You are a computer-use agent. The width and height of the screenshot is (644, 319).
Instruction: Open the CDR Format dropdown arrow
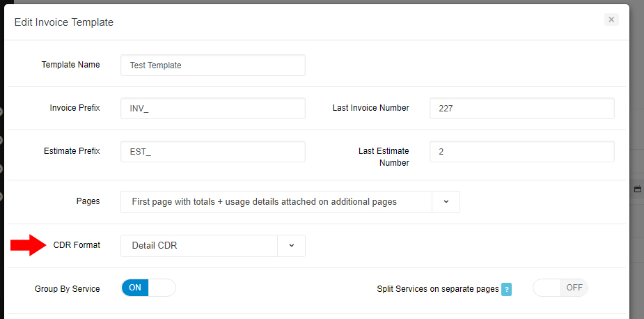coord(291,246)
